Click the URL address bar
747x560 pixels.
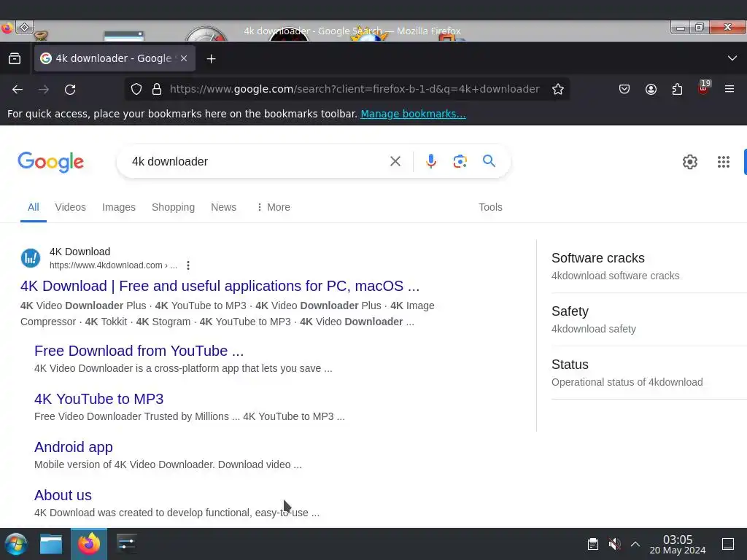[x=355, y=89]
